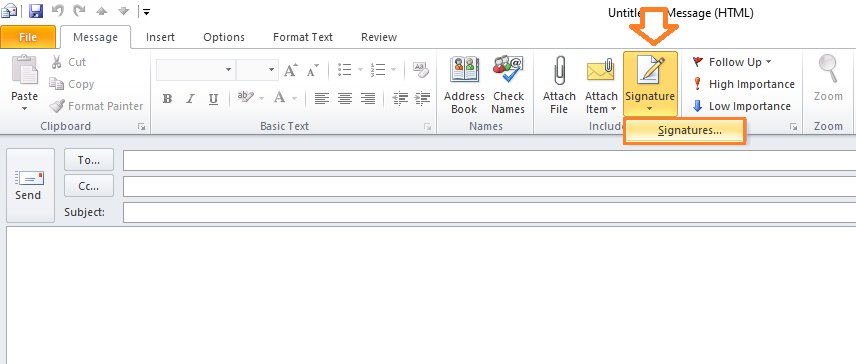Screen dimensions: 856x364
Task: Click the Cc... button
Action: pyautogui.click(x=89, y=186)
